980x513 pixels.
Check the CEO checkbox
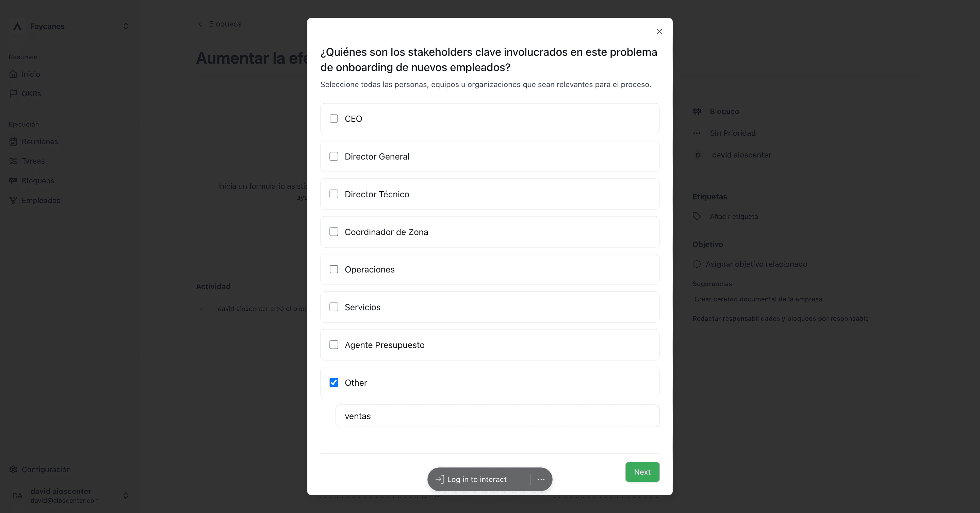point(333,119)
